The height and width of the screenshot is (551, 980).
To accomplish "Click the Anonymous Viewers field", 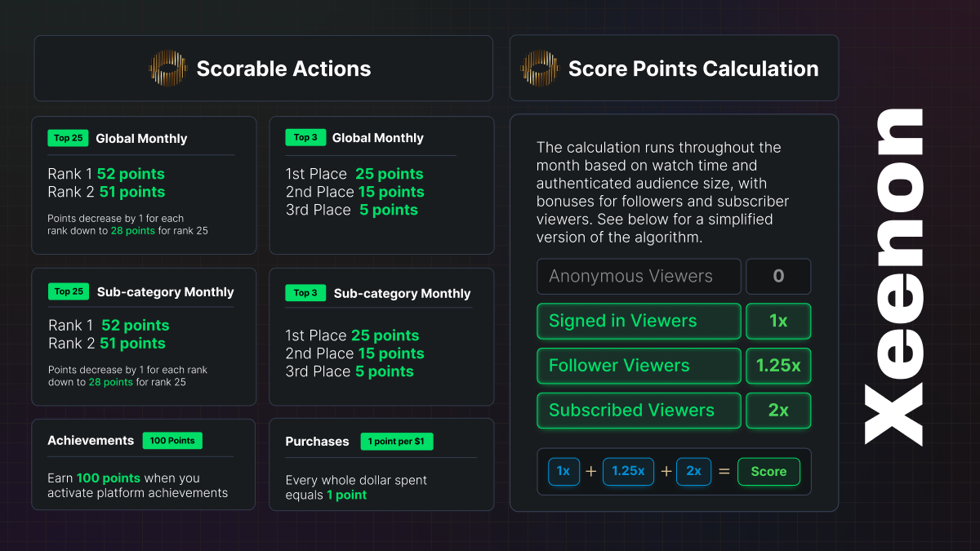I will coord(639,276).
